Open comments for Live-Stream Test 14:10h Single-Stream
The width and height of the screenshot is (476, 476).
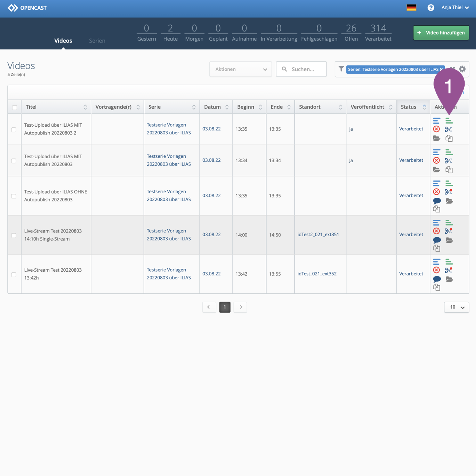[437, 240]
